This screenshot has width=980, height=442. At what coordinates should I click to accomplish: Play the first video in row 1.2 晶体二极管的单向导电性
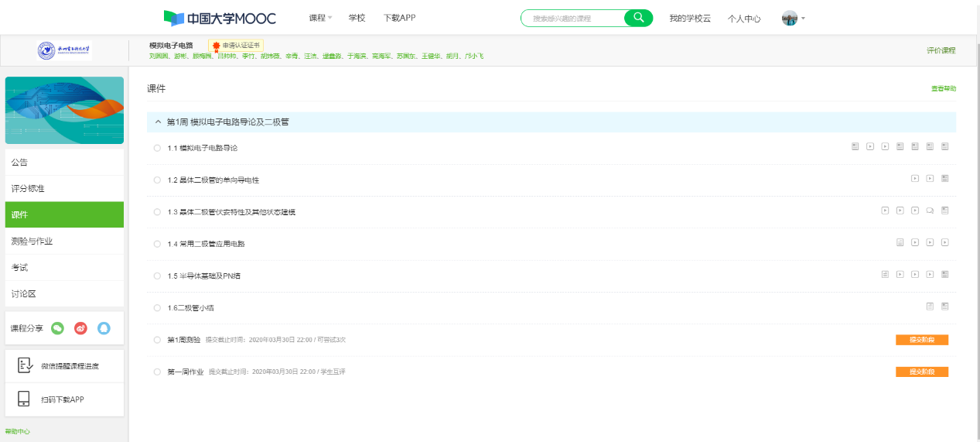(915, 179)
